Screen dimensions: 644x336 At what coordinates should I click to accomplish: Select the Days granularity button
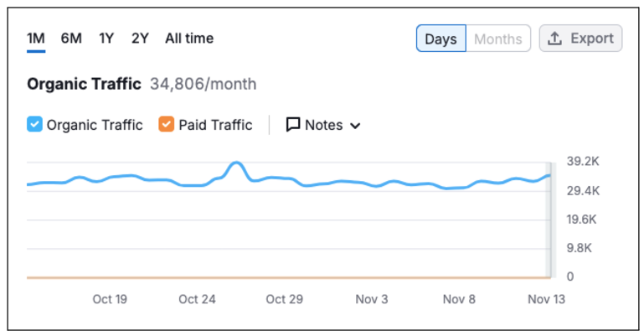point(440,39)
